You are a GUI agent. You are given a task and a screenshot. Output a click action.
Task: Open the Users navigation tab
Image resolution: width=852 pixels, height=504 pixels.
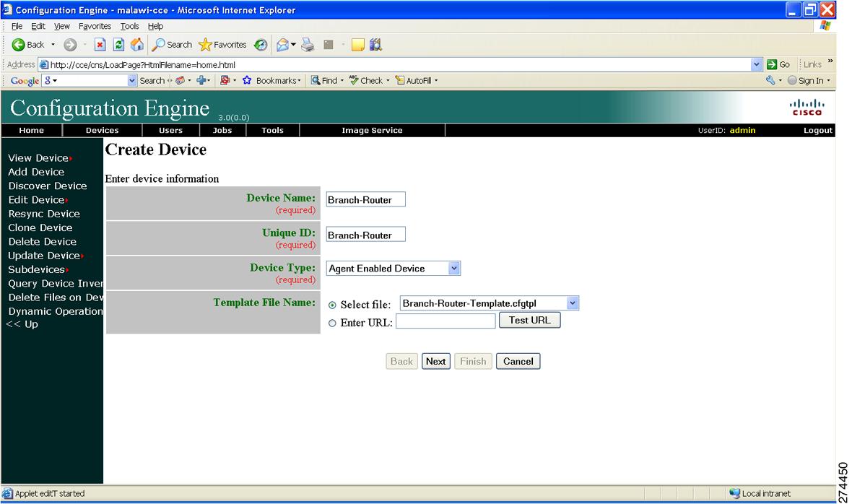[x=170, y=131]
